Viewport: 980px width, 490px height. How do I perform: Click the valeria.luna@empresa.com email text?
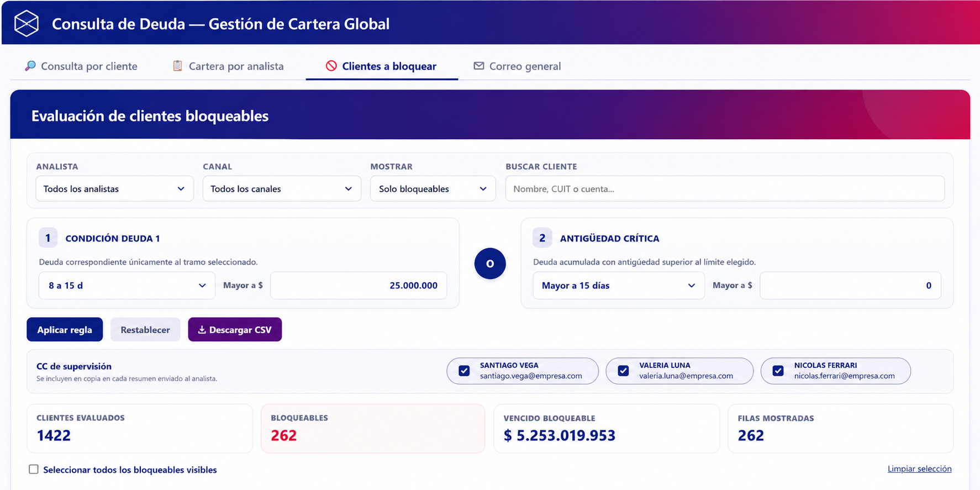coord(686,376)
